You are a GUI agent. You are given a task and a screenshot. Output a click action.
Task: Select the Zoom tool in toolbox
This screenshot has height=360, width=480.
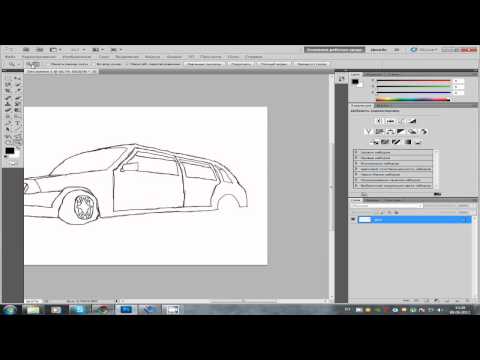tap(18, 143)
